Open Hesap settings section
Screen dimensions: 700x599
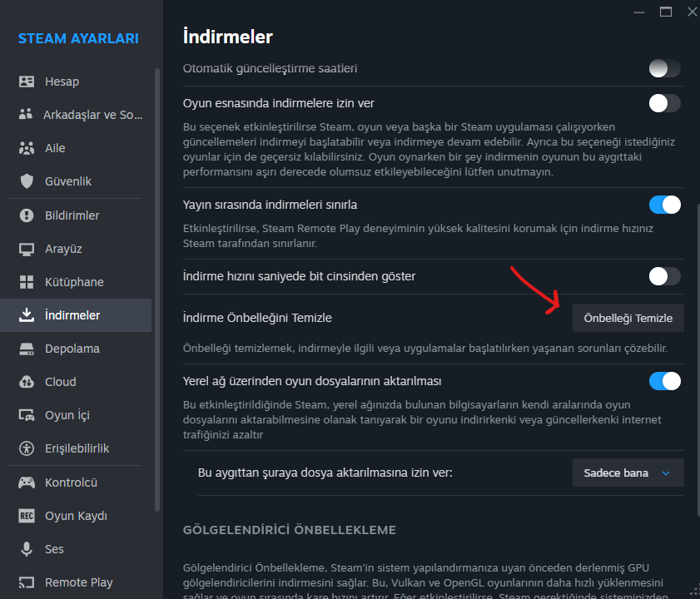tap(76, 82)
